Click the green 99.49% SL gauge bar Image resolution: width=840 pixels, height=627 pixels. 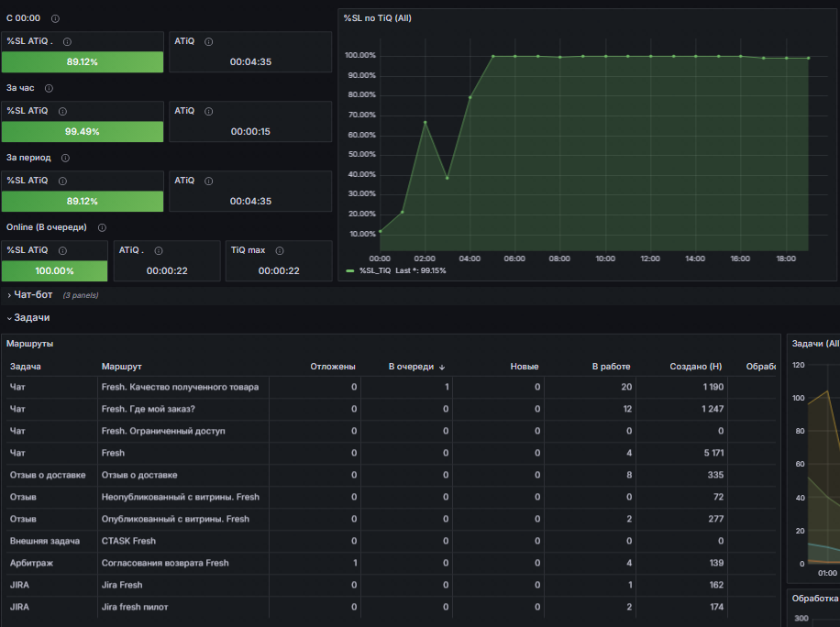point(83,132)
